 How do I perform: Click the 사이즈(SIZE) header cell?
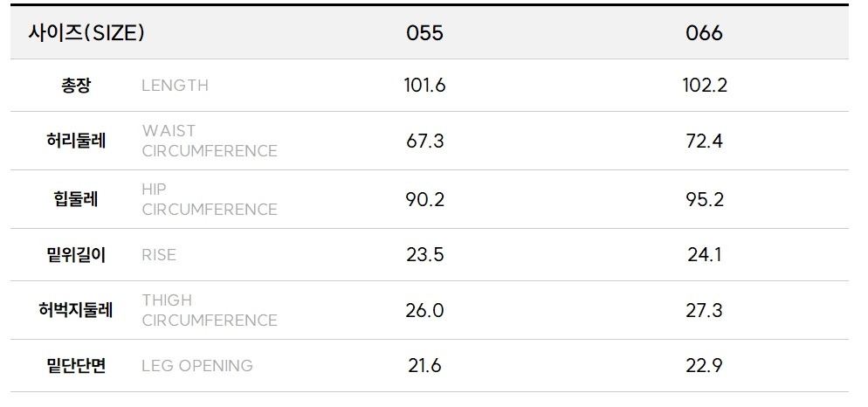(86, 33)
